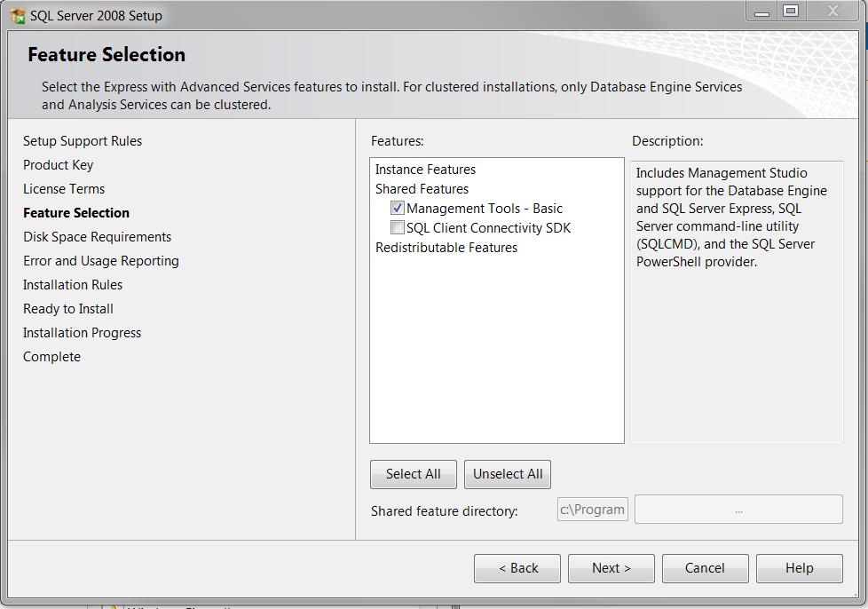Enable SQL Client Connectivity SDK checkbox
The width and height of the screenshot is (868, 609).
[398, 228]
